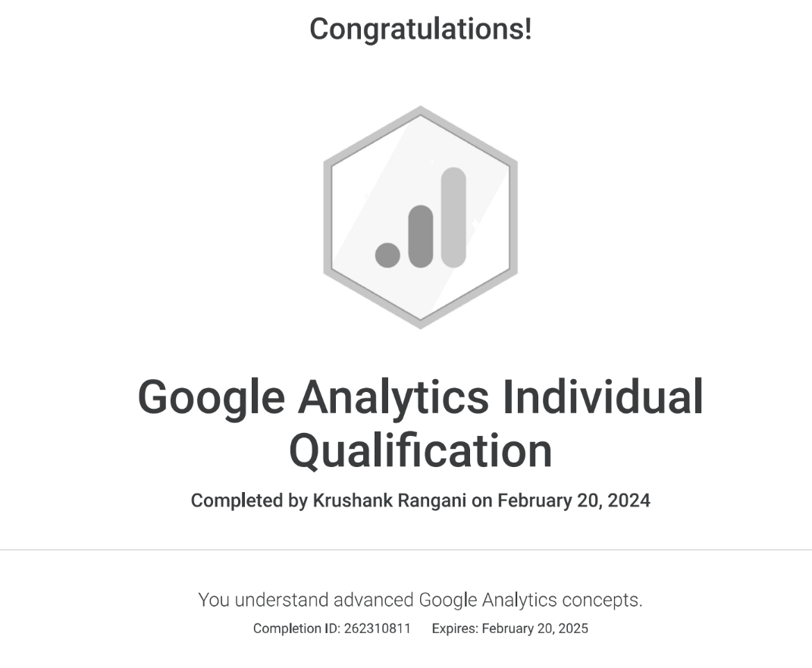The height and width of the screenshot is (668, 812).
Task: Click the completion date February 20, 2024
Action: pyautogui.click(x=573, y=500)
